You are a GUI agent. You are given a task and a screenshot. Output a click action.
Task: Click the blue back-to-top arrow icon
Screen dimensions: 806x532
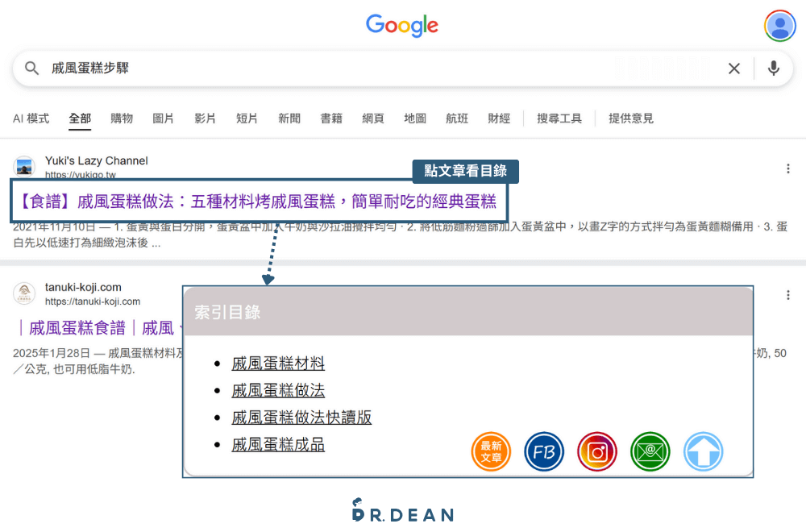[703, 451]
